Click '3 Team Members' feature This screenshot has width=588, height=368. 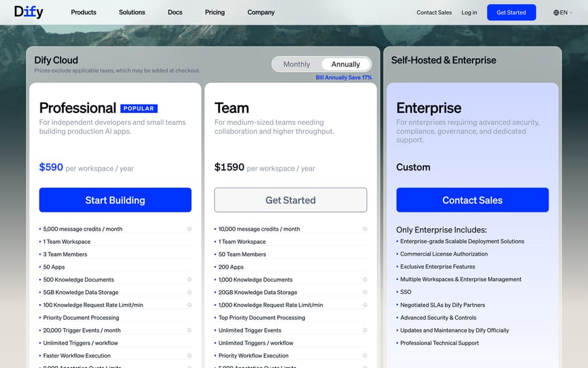click(x=65, y=254)
